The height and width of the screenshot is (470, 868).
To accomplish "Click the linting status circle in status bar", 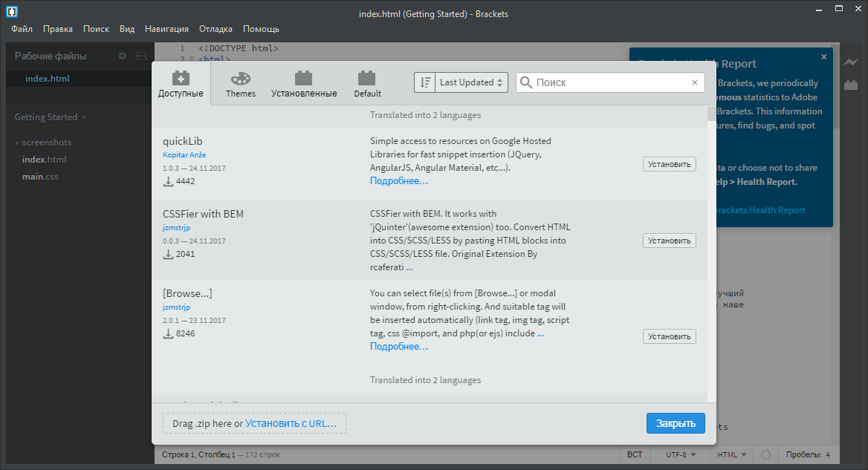I will (765, 454).
